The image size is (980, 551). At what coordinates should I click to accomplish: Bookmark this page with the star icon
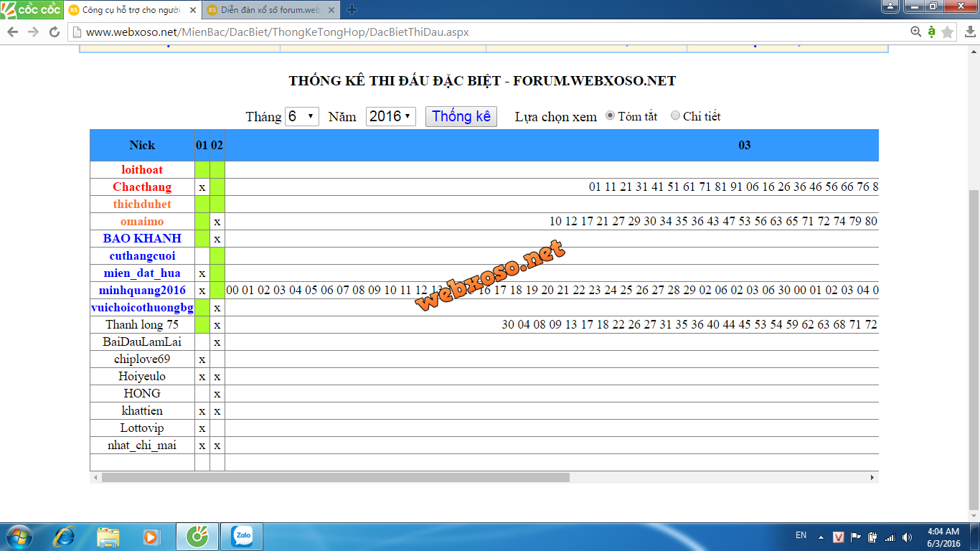tap(948, 32)
